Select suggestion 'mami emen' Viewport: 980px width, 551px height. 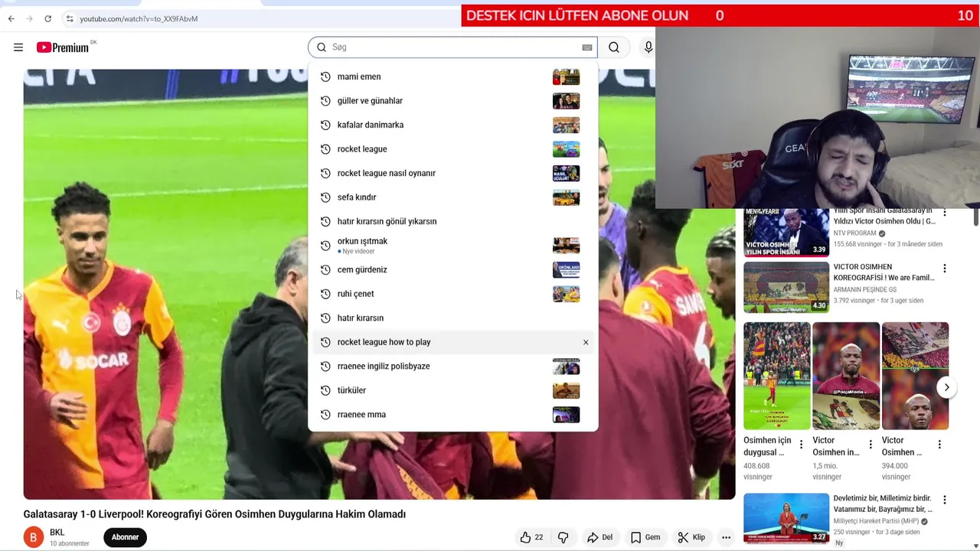pyautogui.click(x=452, y=77)
